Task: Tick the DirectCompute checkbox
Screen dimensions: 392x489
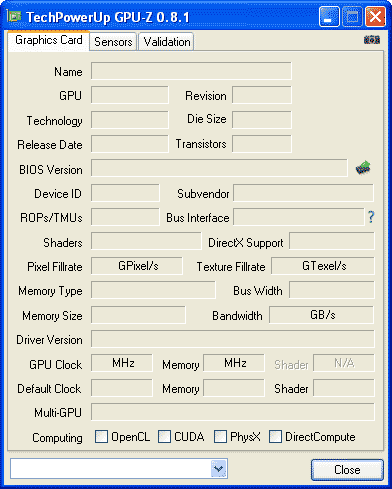Action: click(275, 436)
